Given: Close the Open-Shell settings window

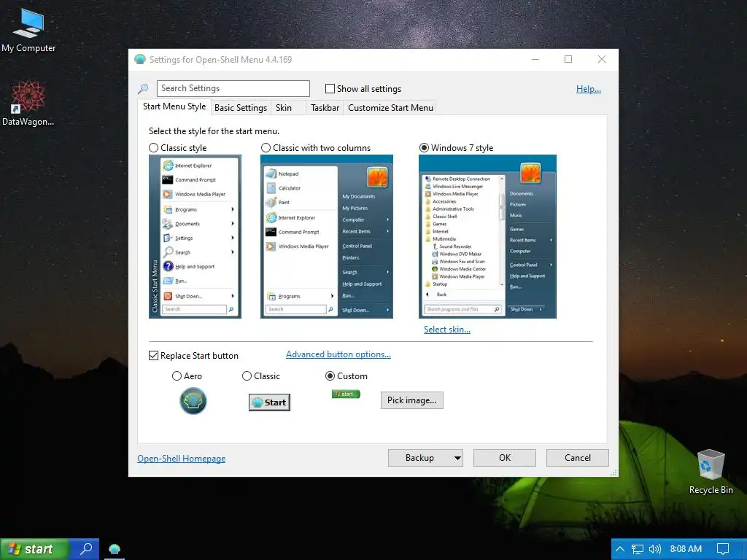Looking at the screenshot, I should point(602,60).
